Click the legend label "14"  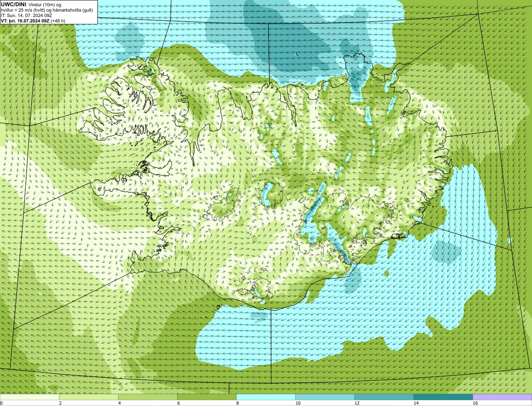pos(416,403)
